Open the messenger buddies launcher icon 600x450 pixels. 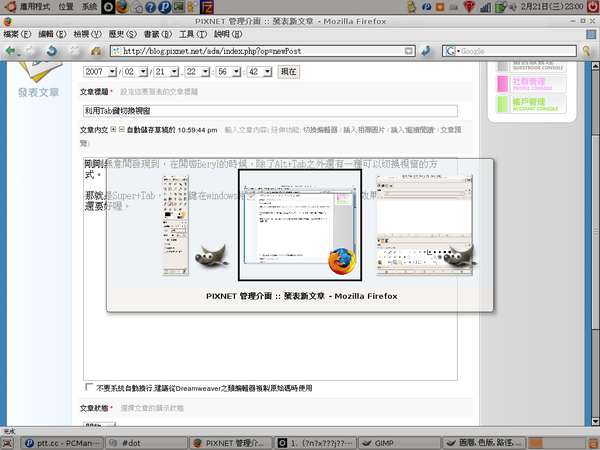pos(192,7)
